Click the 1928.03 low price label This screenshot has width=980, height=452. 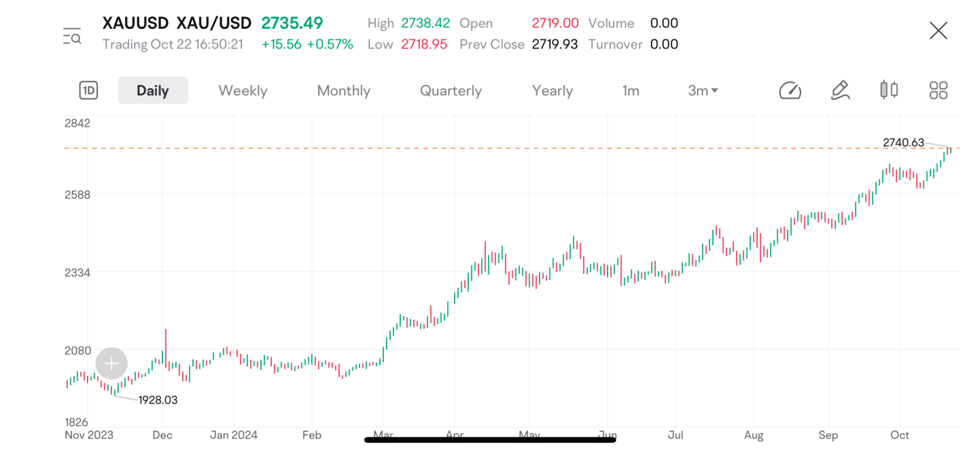click(x=158, y=400)
